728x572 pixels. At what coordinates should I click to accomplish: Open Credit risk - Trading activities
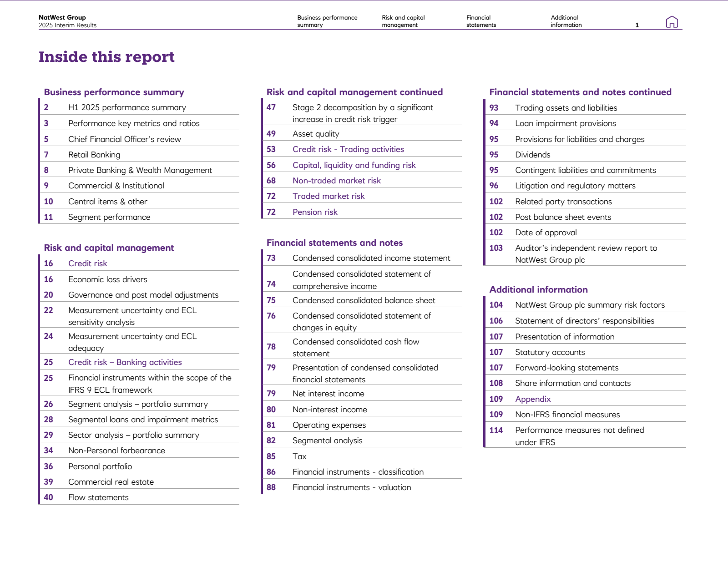pos(348,149)
